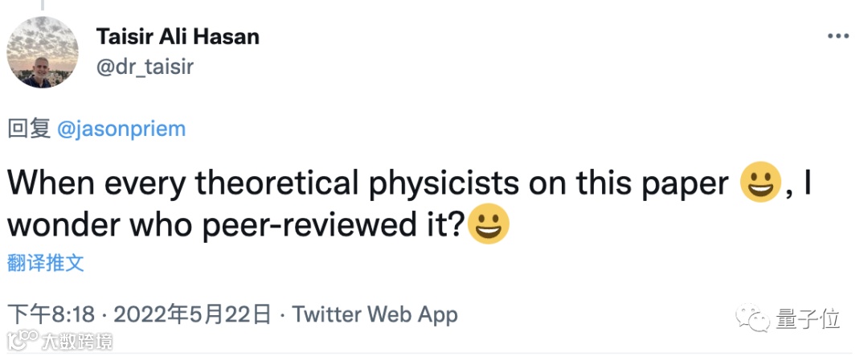
Task: Click the 大数跨境 logo icon
Action: coord(20,339)
